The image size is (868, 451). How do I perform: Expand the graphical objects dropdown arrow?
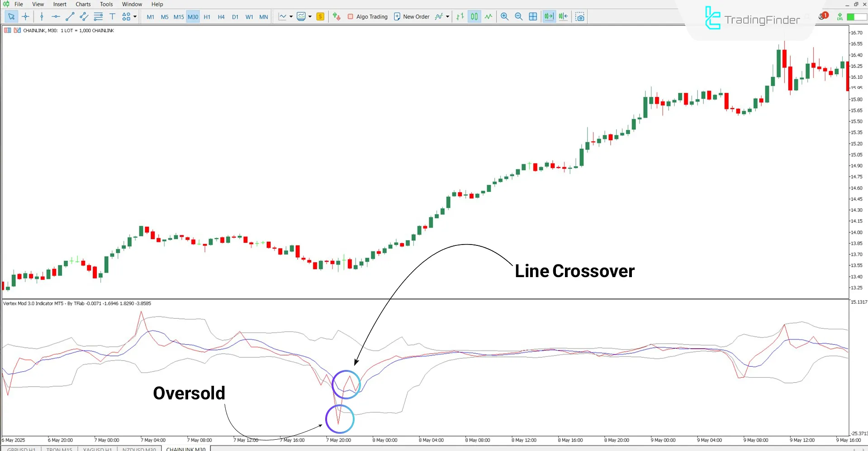tap(135, 17)
